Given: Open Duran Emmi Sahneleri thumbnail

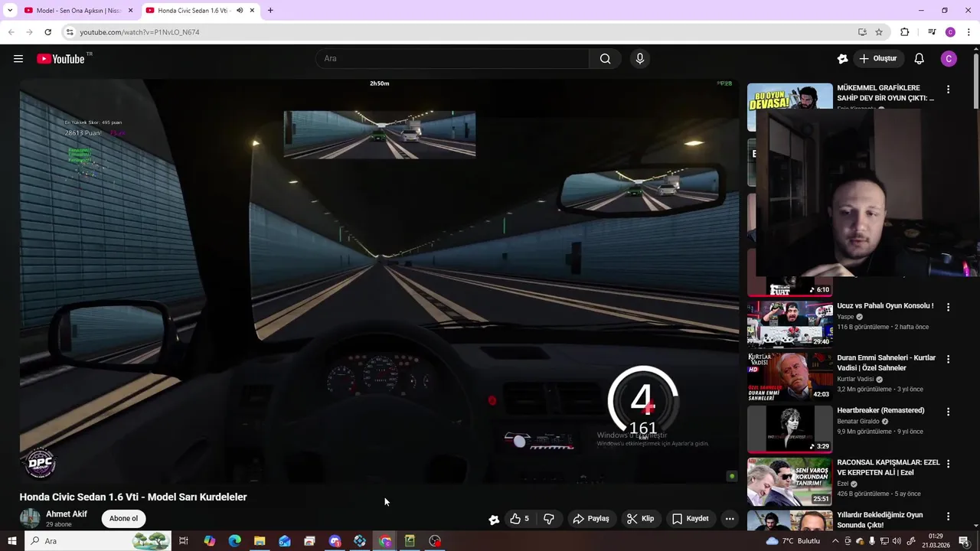Looking at the screenshot, I should 789,376.
